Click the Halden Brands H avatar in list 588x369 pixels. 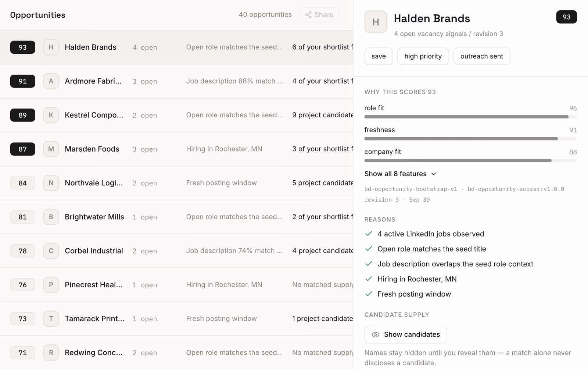(51, 47)
